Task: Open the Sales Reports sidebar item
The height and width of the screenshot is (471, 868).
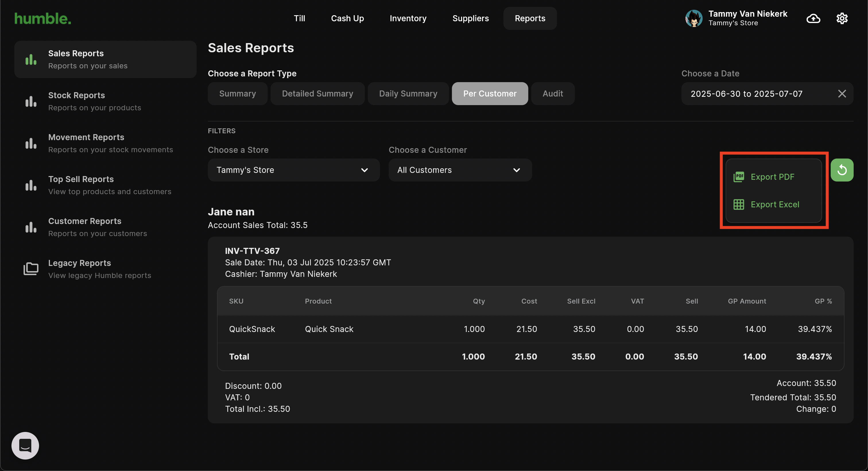Action: click(105, 59)
